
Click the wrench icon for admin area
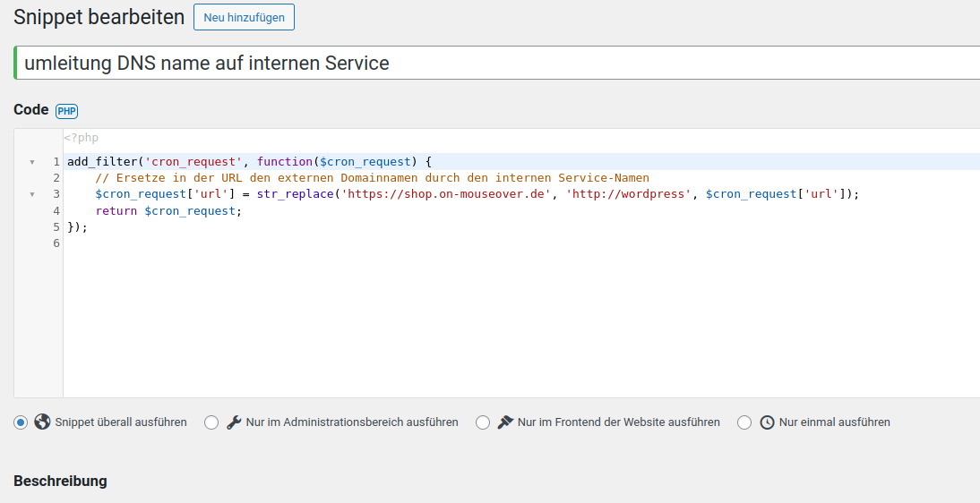tap(234, 422)
